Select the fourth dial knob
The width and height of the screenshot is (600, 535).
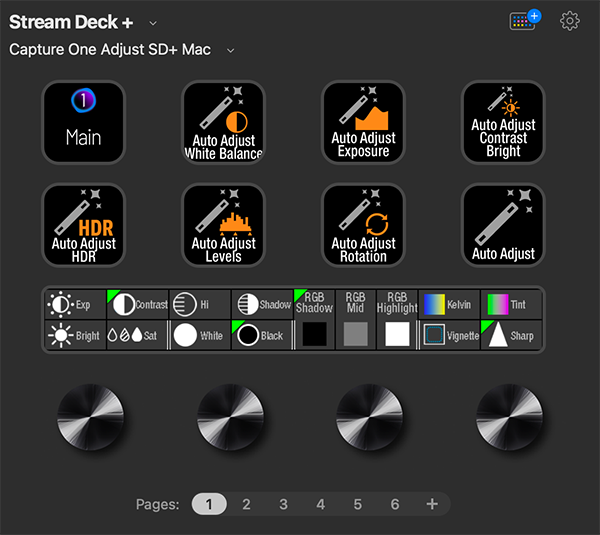[509, 417]
